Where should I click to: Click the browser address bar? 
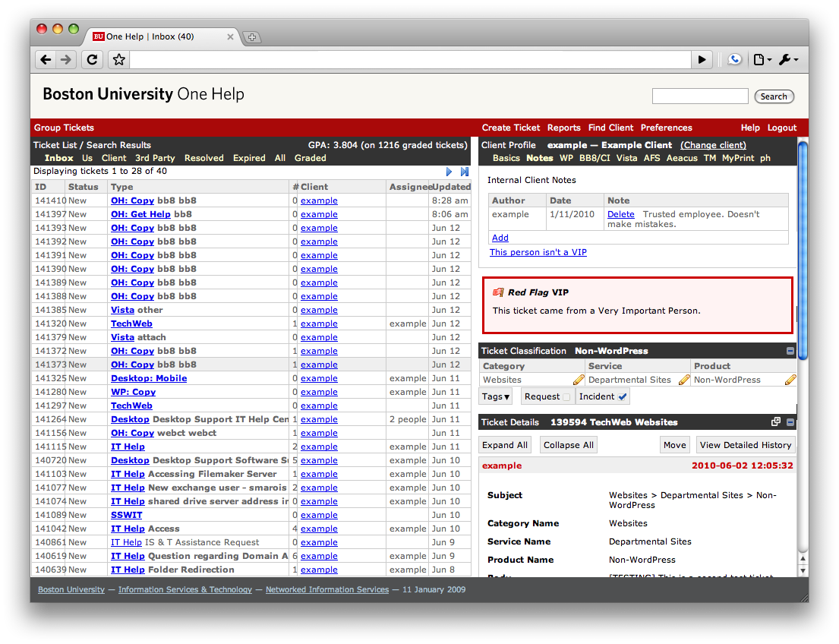tap(409, 59)
